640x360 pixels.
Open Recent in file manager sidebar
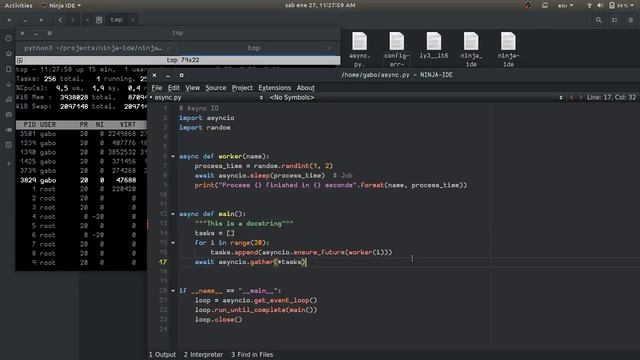pos(9,38)
